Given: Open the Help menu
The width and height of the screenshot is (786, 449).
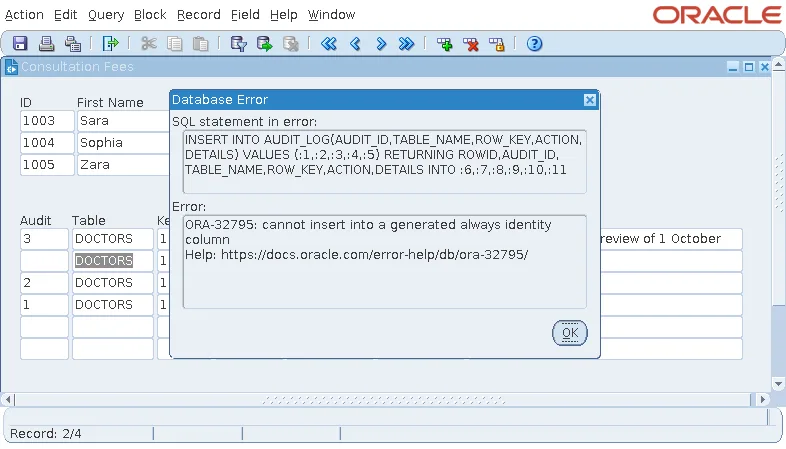Looking at the screenshot, I should click(x=284, y=15).
